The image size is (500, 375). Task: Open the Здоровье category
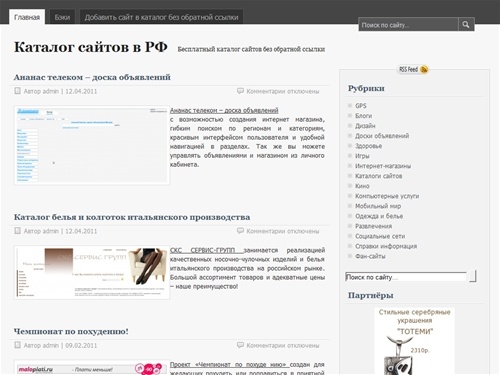coord(368,146)
